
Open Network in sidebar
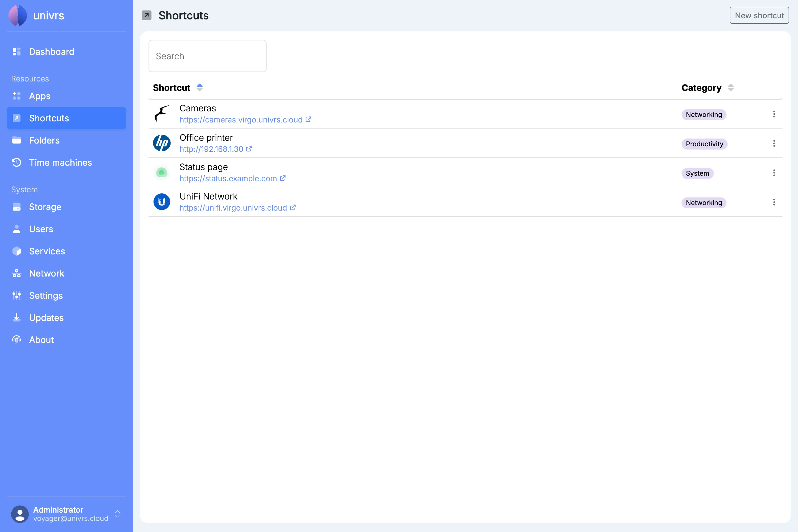pos(66,273)
